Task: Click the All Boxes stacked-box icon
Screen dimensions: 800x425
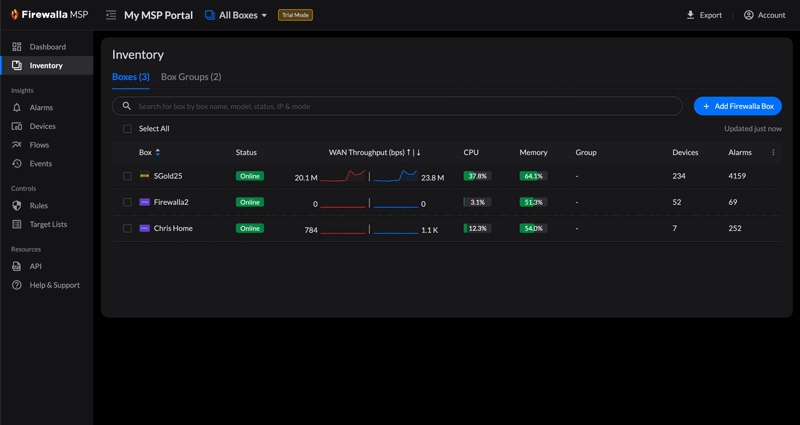Action: 210,15
